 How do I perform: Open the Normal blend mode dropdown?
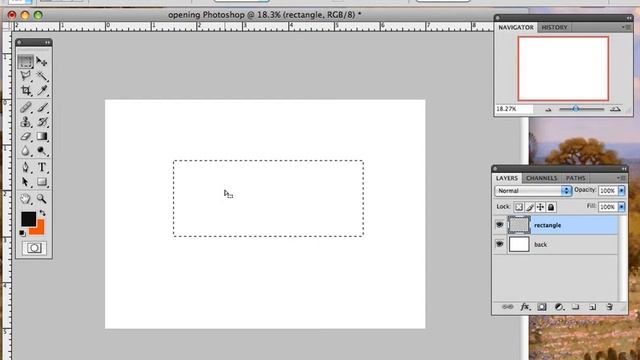click(533, 191)
